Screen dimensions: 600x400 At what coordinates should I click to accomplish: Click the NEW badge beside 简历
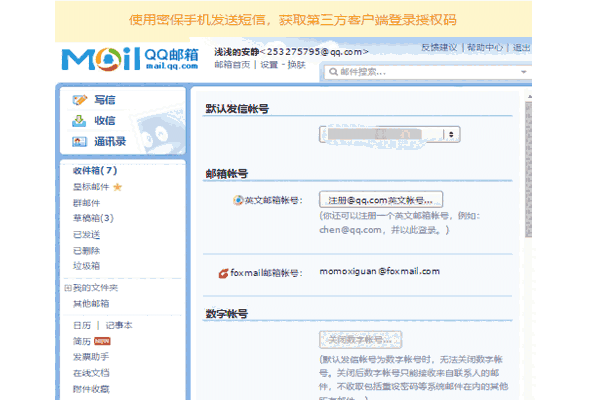coord(102,341)
